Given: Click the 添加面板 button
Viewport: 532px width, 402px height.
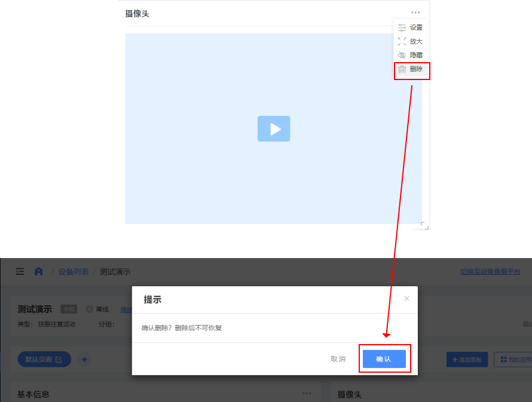Looking at the screenshot, I should point(467,360).
